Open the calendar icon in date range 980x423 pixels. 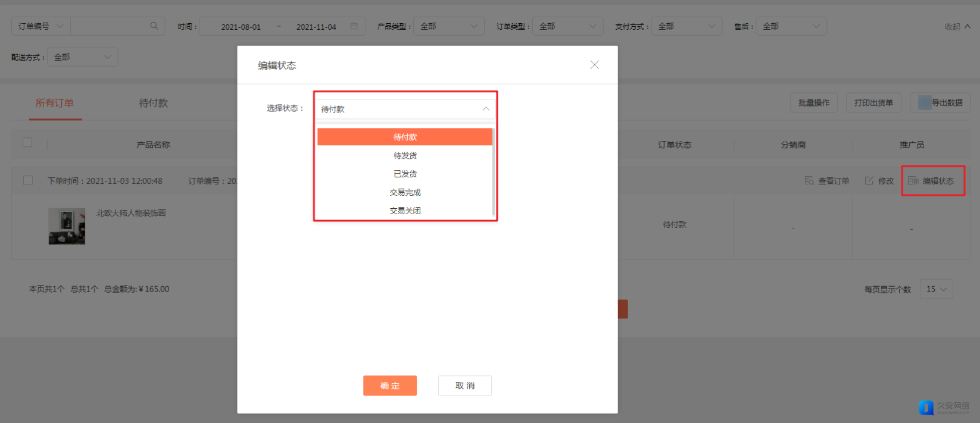point(354,26)
